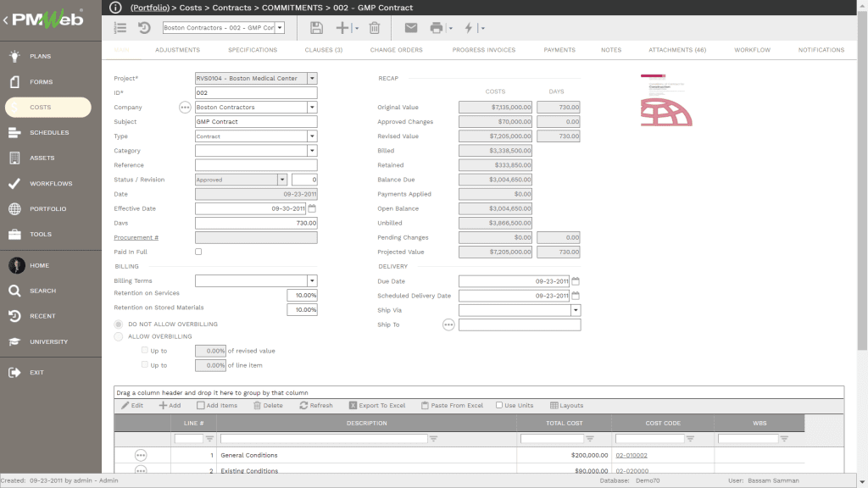Expand the Status dropdown
Screen dimensions: 868x488
click(x=282, y=180)
